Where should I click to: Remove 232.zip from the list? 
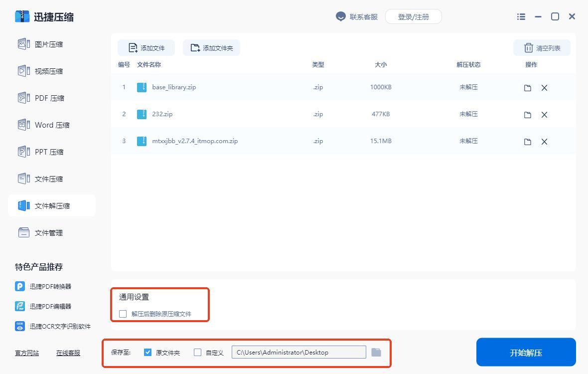(x=544, y=115)
